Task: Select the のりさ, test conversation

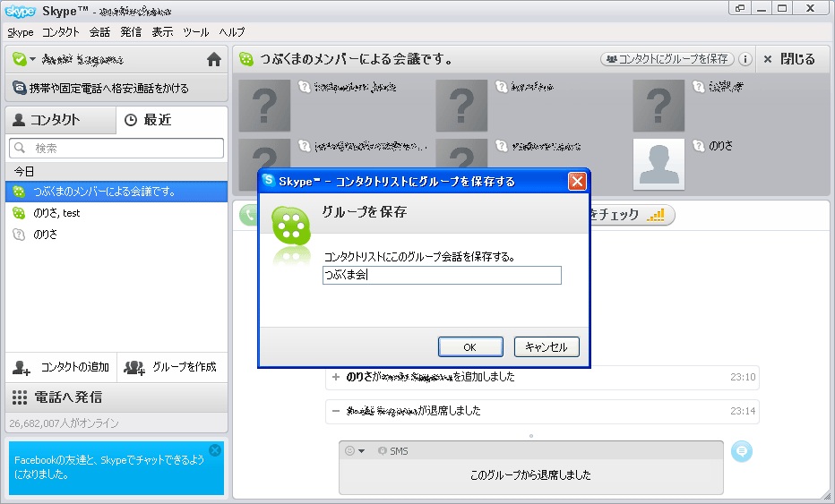Action: 116,213
